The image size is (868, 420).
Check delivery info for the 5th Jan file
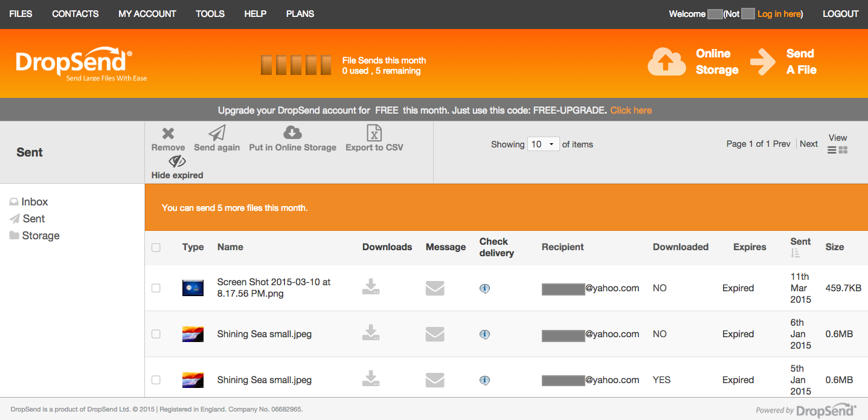(484, 380)
